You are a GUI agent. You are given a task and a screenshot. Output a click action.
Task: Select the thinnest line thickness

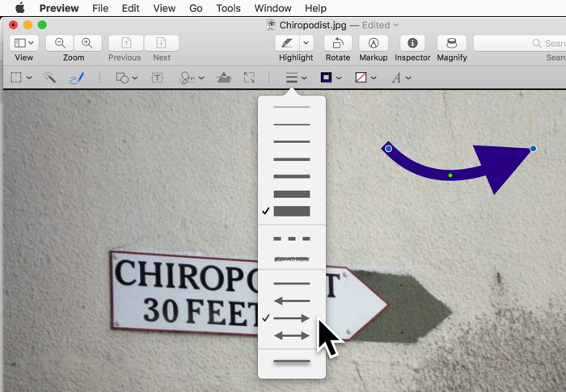click(292, 107)
